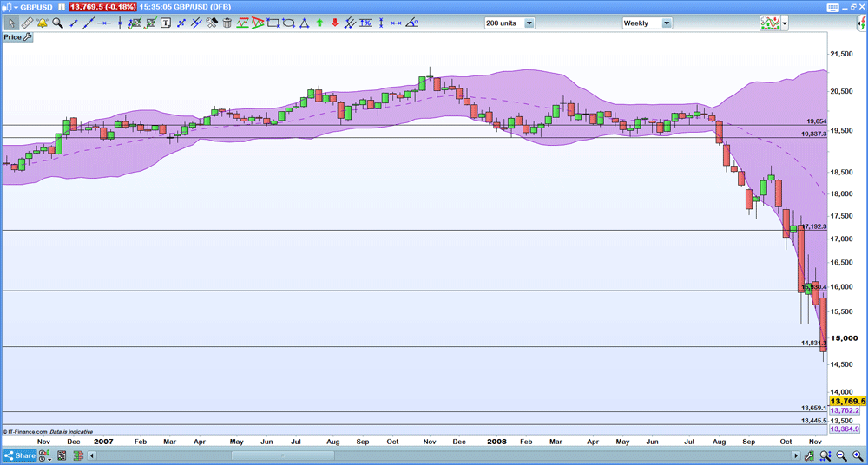
Task: Expand the indicators icon dropdown arrow
Action: point(785,23)
